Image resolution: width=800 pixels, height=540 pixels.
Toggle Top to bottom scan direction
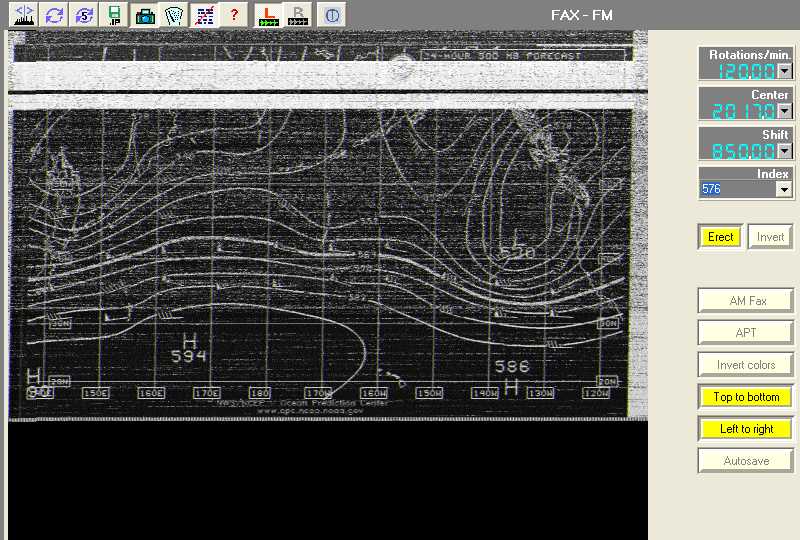click(746, 397)
